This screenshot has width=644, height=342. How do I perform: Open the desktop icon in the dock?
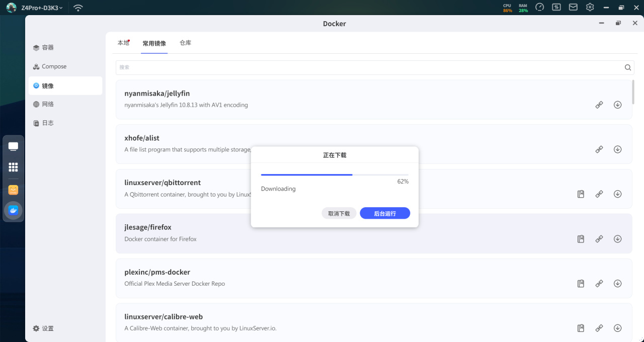coord(14,146)
